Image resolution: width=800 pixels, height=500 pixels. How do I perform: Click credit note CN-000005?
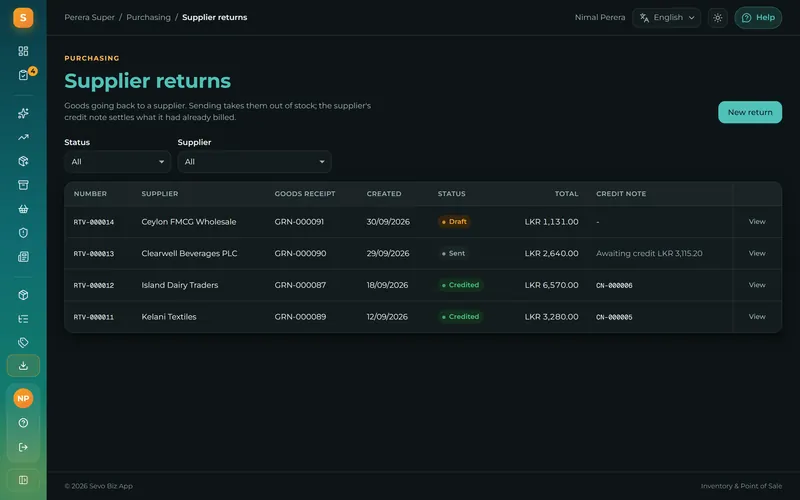tap(614, 317)
